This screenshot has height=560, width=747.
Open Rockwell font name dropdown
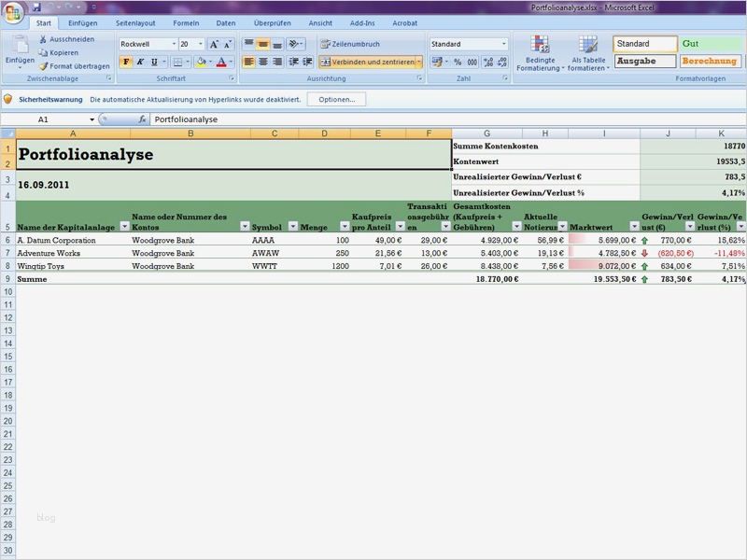pyautogui.click(x=174, y=44)
